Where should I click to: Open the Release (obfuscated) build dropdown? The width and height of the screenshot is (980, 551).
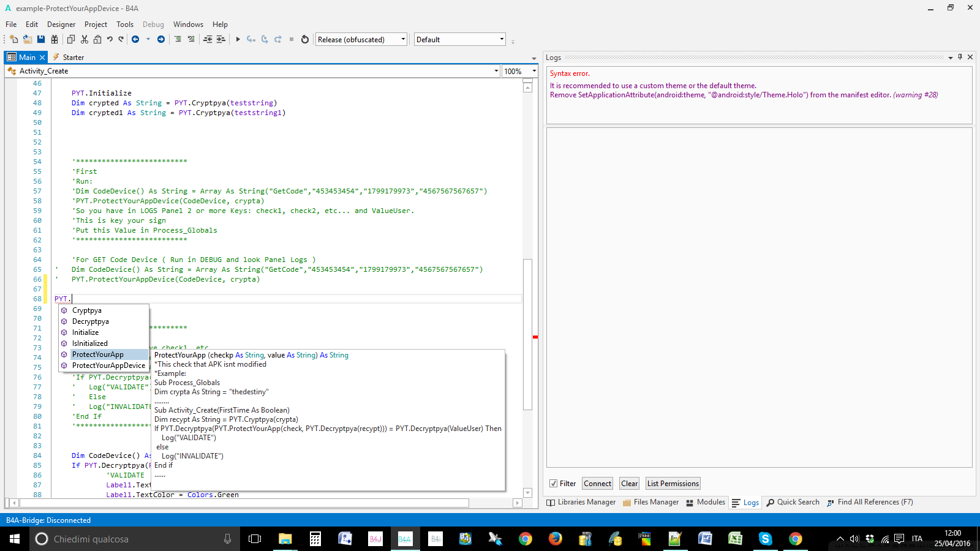(x=403, y=39)
